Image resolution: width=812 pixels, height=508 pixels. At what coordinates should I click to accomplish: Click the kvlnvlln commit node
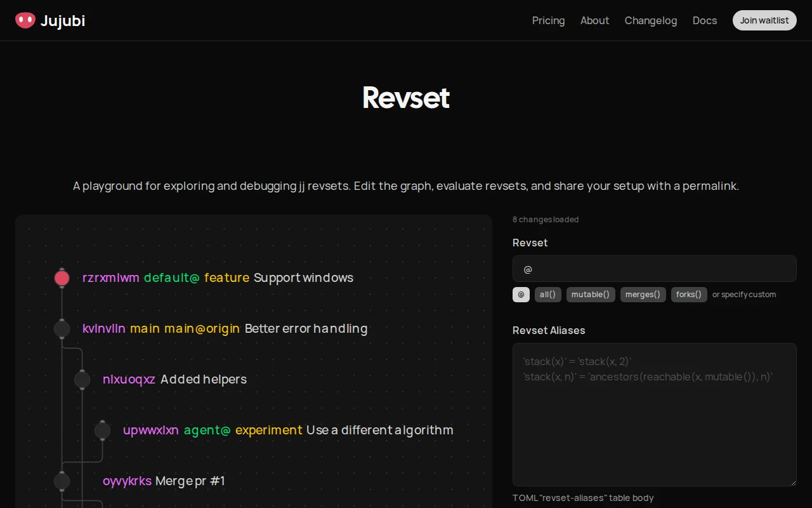tap(62, 328)
